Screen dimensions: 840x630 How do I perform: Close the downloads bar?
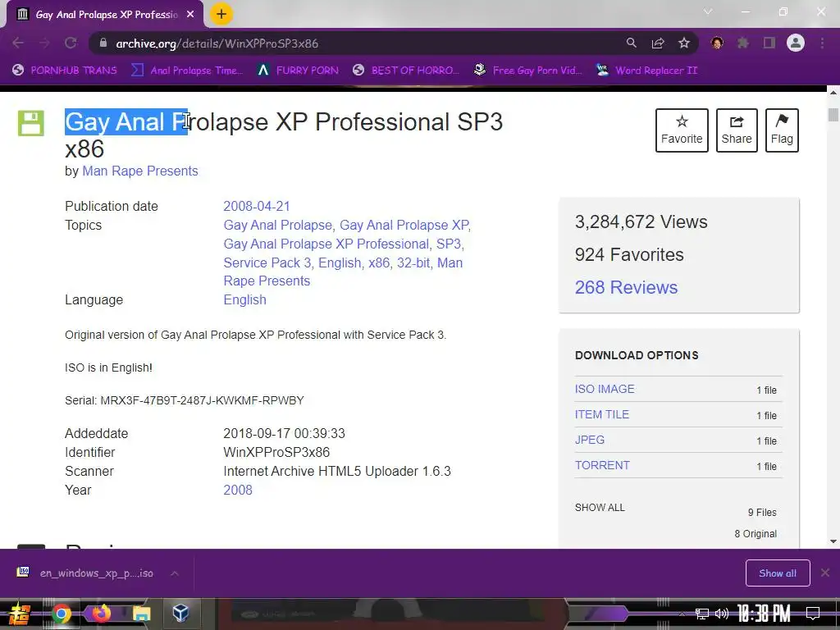[x=825, y=573]
